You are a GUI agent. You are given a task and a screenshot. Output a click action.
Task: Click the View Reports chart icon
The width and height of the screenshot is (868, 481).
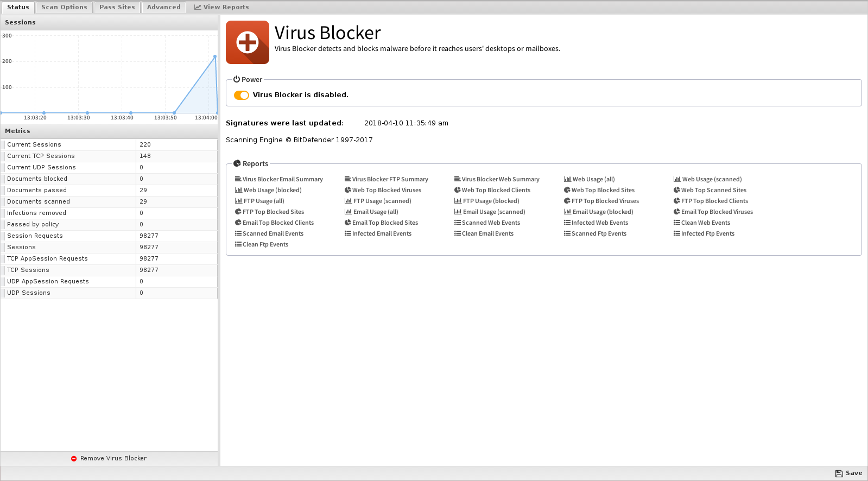pos(198,7)
